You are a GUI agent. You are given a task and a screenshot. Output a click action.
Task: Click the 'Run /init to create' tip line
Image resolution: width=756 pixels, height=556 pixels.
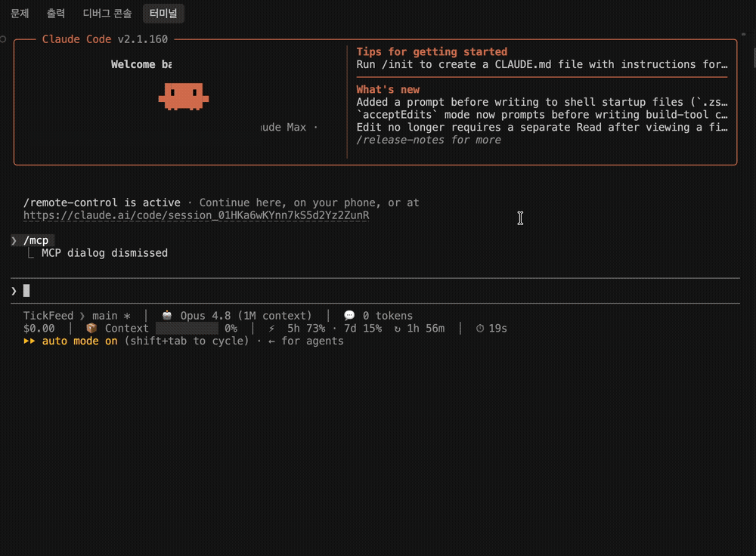[x=542, y=64]
